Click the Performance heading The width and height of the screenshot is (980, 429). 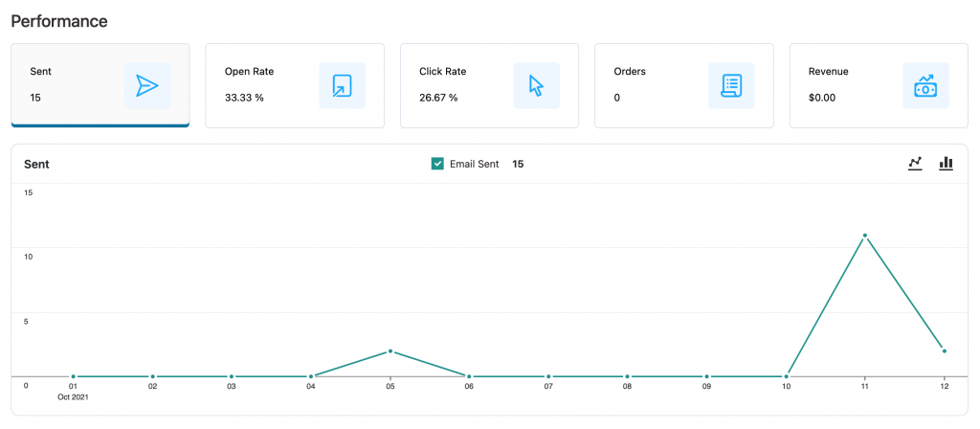click(x=59, y=21)
